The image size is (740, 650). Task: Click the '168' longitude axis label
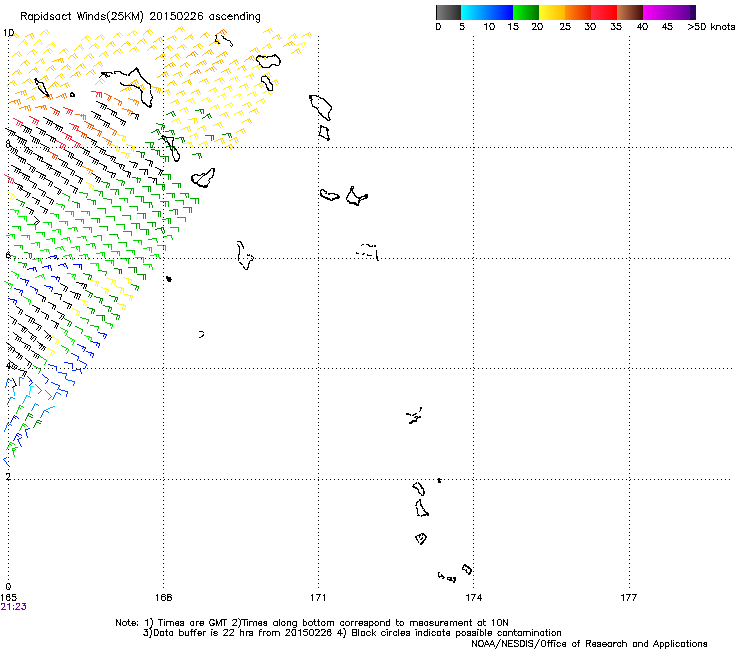pyautogui.click(x=164, y=598)
